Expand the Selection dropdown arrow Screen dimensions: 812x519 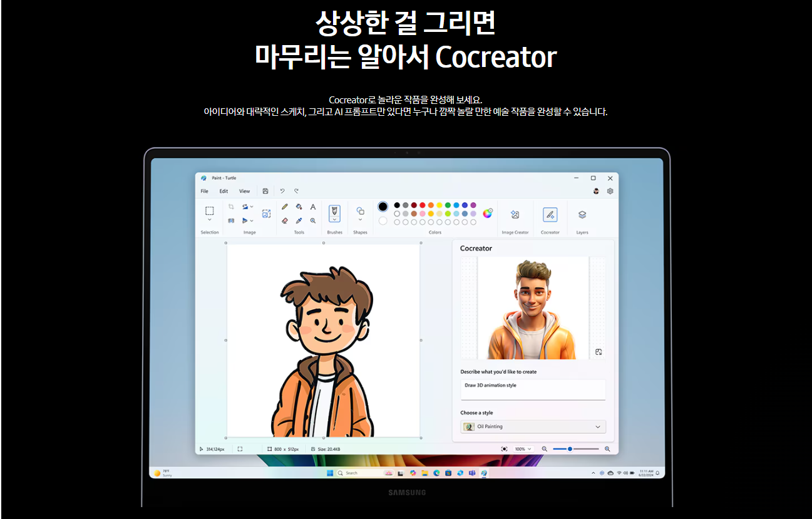(210, 220)
